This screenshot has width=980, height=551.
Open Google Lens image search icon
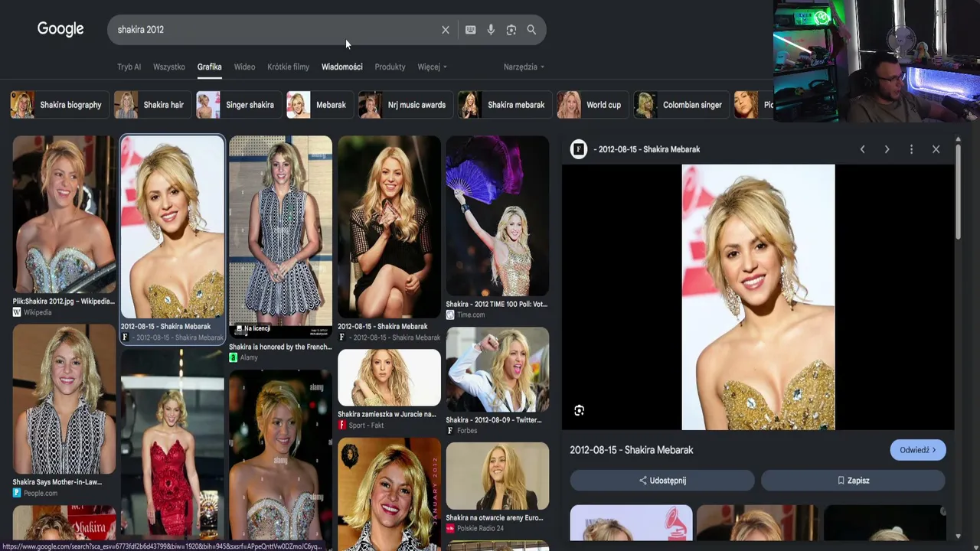click(x=511, y=30)
